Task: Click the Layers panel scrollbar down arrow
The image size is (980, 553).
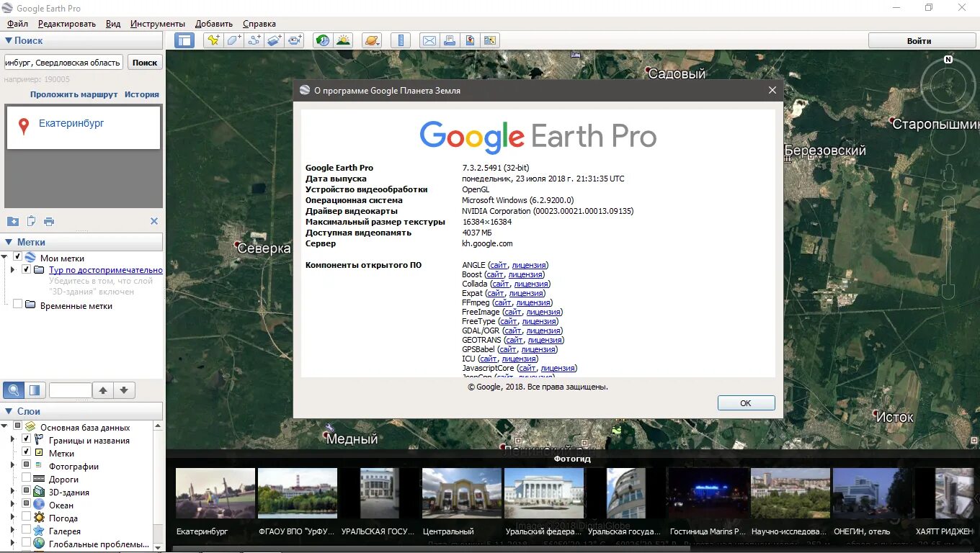Action: coord(159,547)
